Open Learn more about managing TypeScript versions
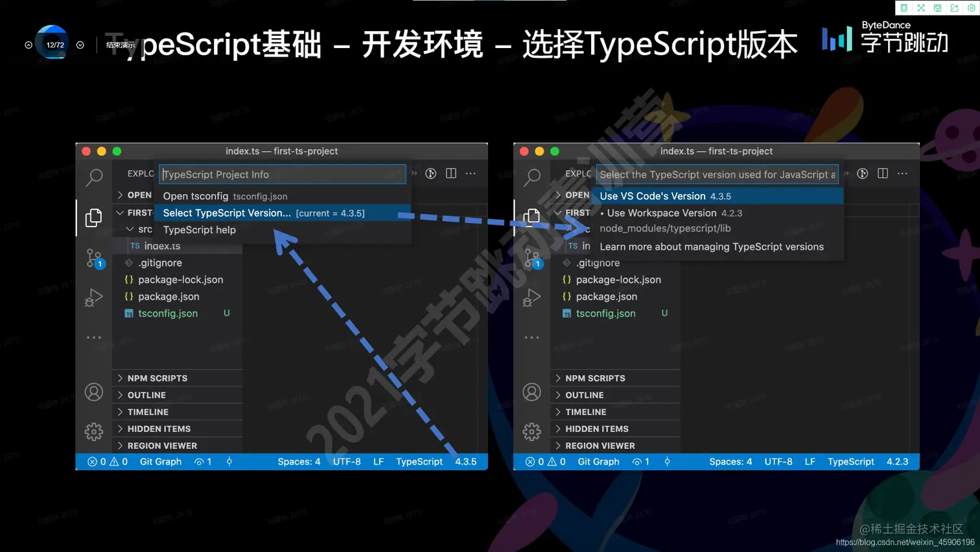 point(717,246)
